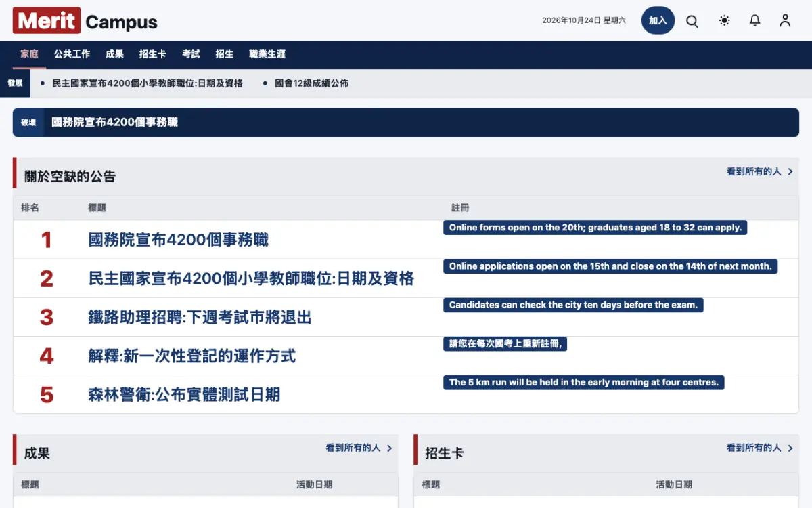Click the 加入 button
Screen dimensions: 812x508
click(x=658, y=20)
